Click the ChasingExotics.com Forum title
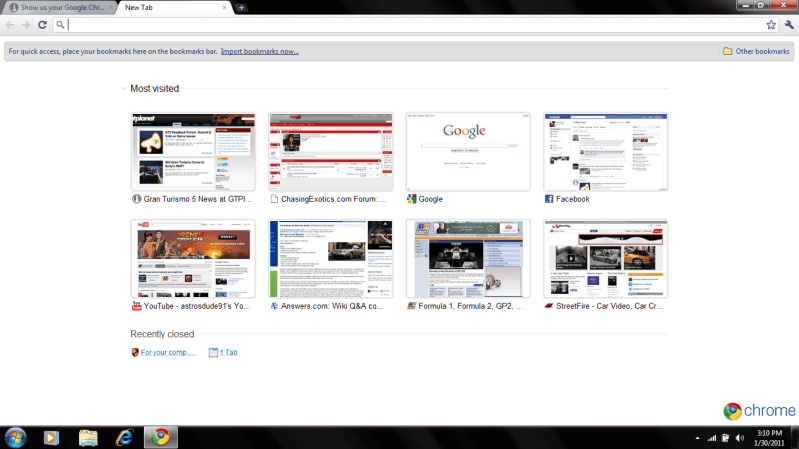Viewport: 799px width, 449px height. pos(334,199)
